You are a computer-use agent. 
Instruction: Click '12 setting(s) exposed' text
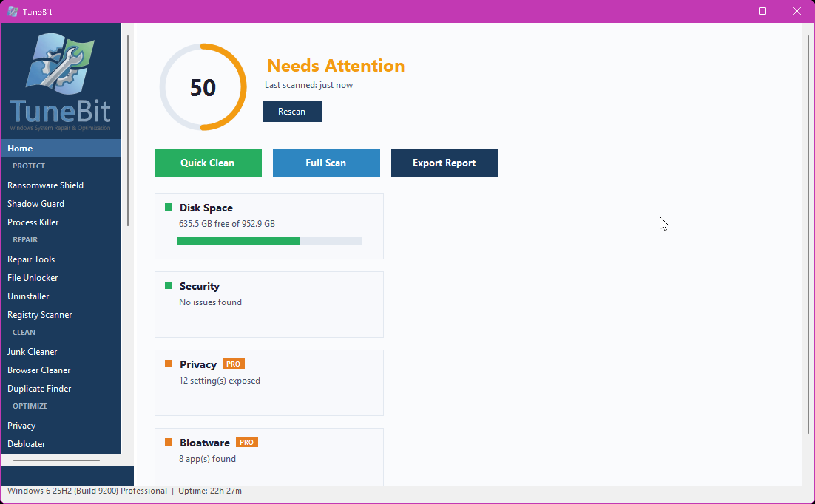pyautogui.click(x=220, y=381)
